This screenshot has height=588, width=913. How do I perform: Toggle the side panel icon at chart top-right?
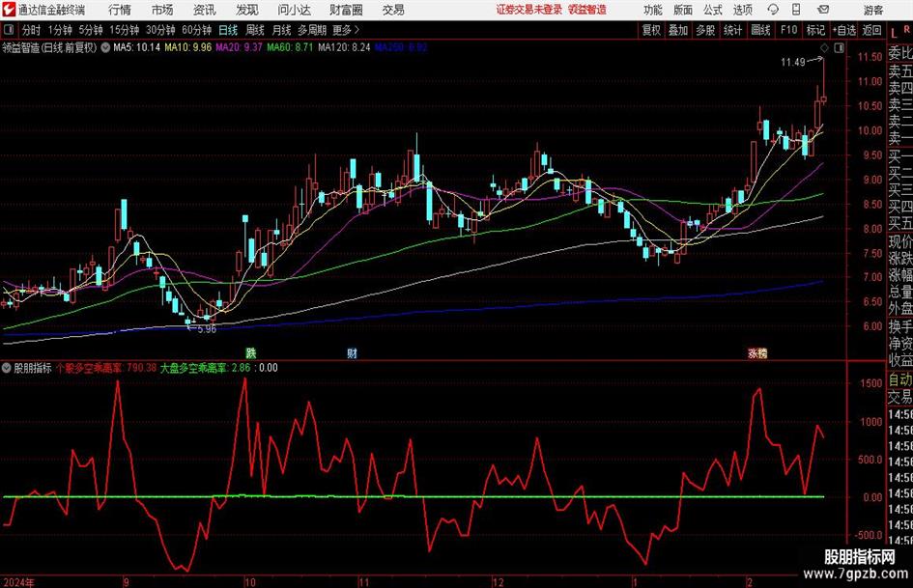(x=839, y=47)
